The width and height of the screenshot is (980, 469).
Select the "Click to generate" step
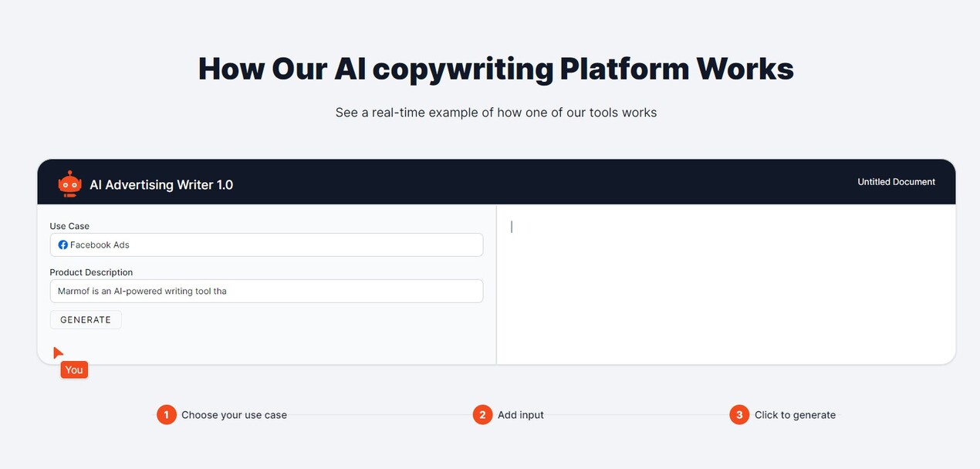(795, 415)
